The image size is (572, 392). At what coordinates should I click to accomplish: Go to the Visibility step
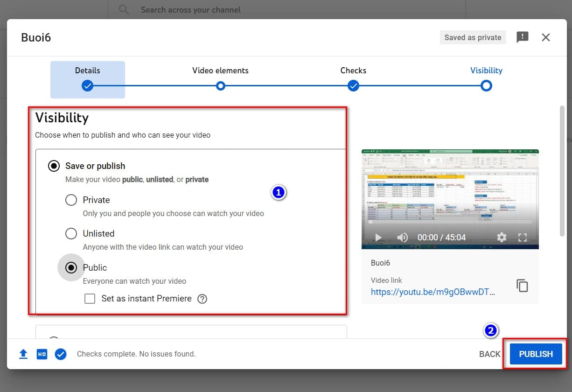pos(486,78)
